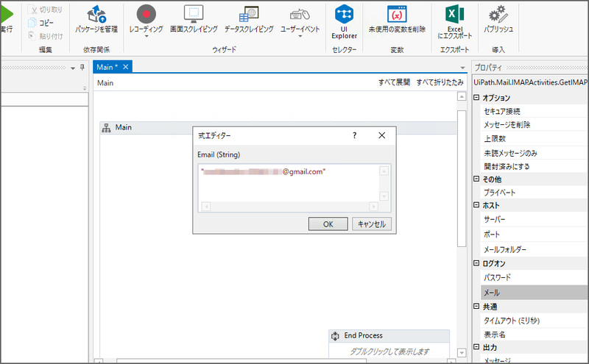Click the help question mark in 式エディター
589x364 pixels.
pos(354,135)
